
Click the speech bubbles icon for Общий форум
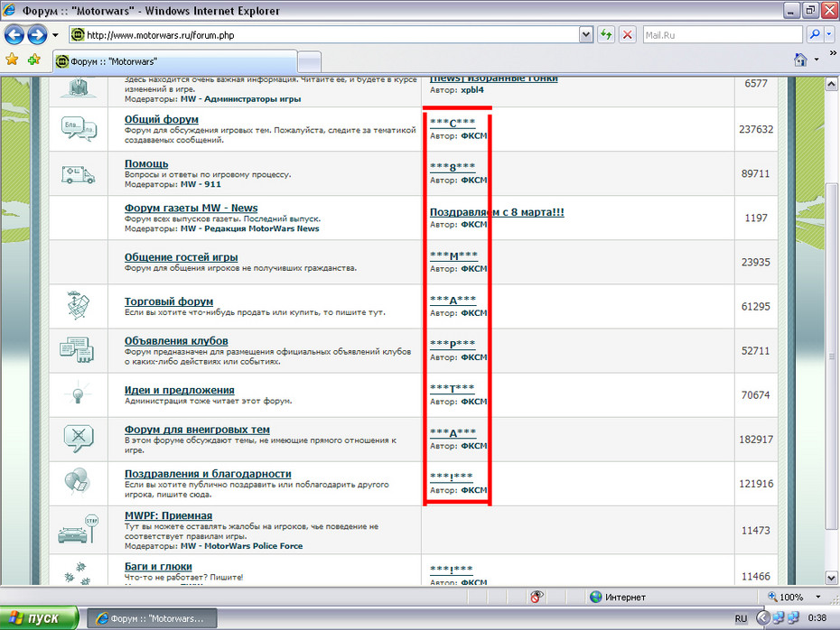(x=79, y=129)
